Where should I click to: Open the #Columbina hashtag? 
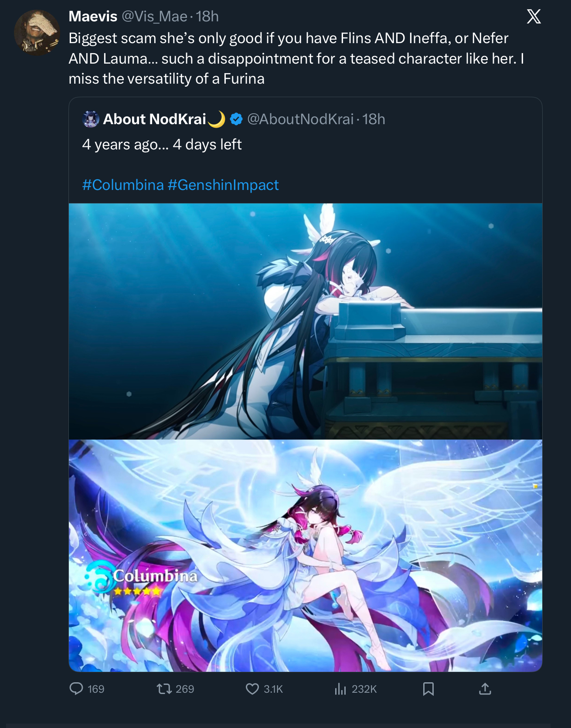click(123, 185)
